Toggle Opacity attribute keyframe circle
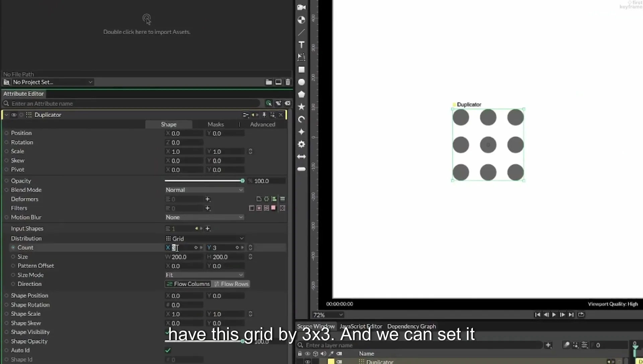The height and width of the screenshot is (364, 643). (6, 181)
